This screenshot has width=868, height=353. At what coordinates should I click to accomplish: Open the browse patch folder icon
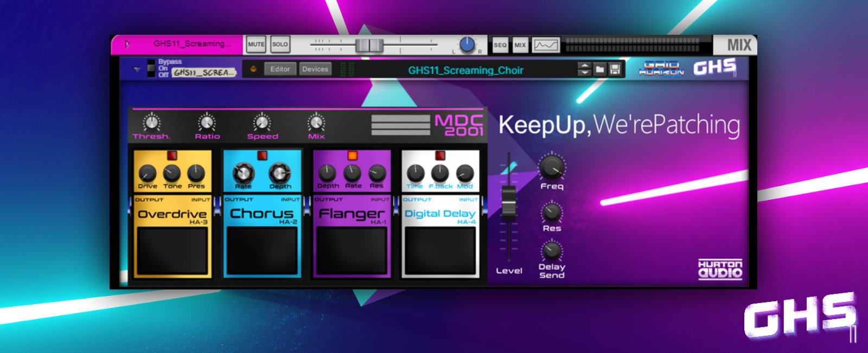[x=599, y=69]
